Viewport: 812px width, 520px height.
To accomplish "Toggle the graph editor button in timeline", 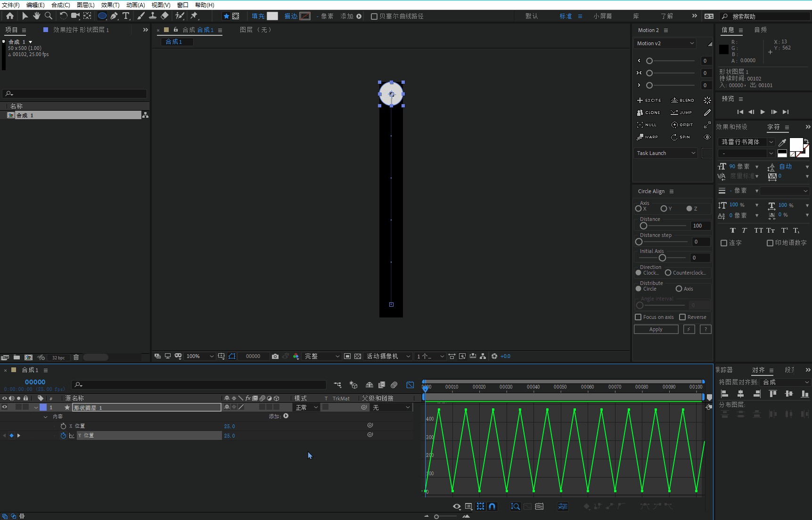I will point(410,385).
